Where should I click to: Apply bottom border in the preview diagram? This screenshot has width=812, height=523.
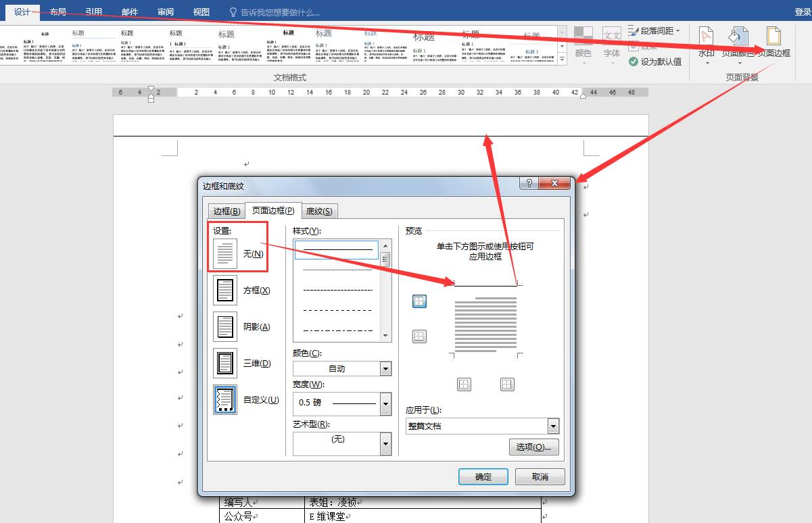coord(419,336)
